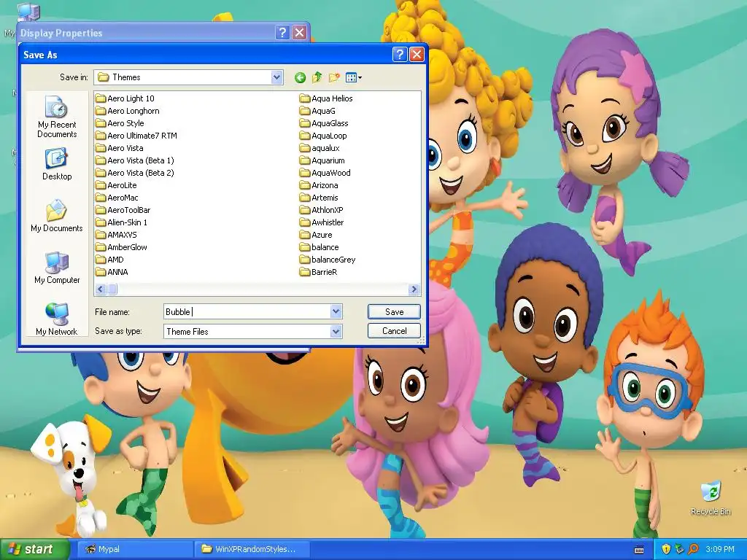Select the Arizona folder
Image resolution: width=747 pixels, height=560 pixels.
(320, 185)
